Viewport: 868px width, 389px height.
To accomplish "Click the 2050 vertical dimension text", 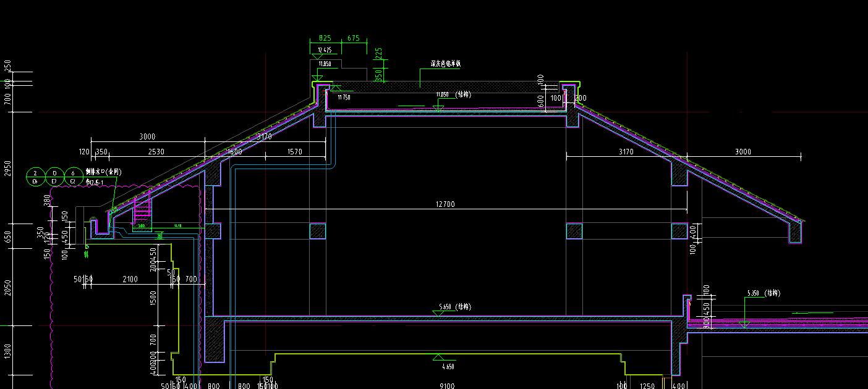I will click(7, 288).
